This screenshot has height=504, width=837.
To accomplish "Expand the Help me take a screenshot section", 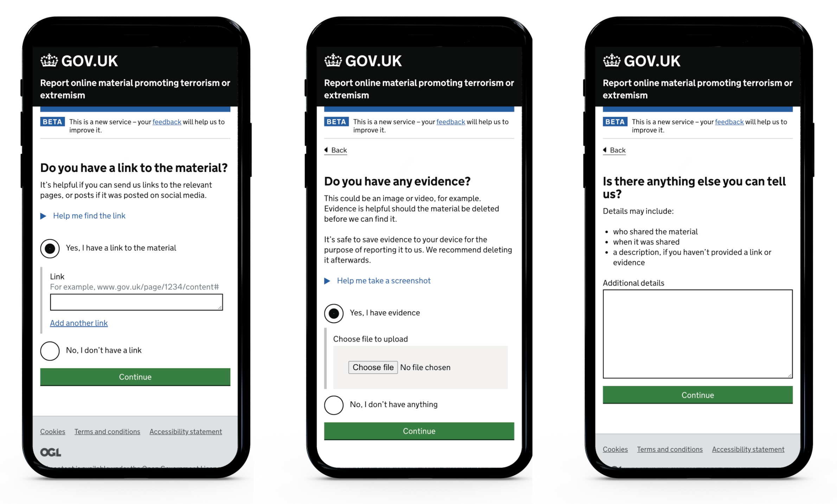I will (x=383, y=280).
